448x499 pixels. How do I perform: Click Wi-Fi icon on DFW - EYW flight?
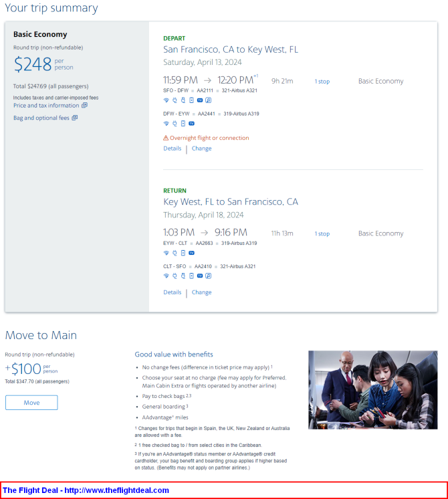tap(166, 124)
